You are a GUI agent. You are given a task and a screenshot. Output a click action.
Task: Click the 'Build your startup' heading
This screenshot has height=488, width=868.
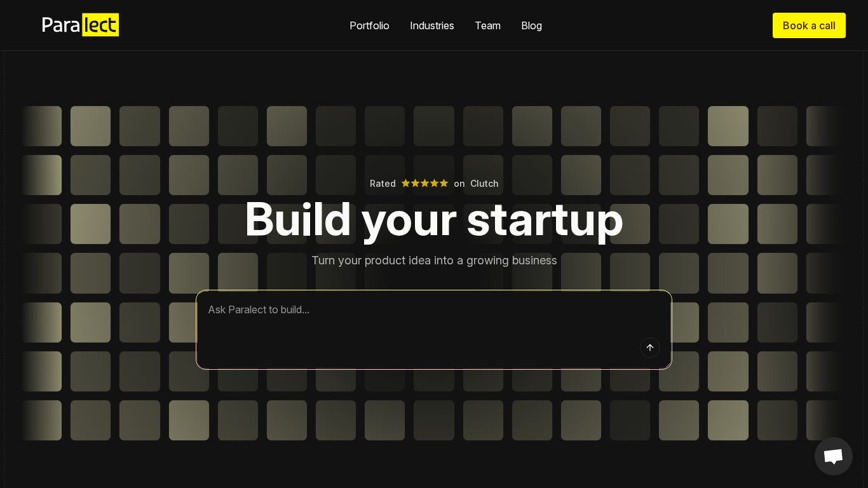434,219
